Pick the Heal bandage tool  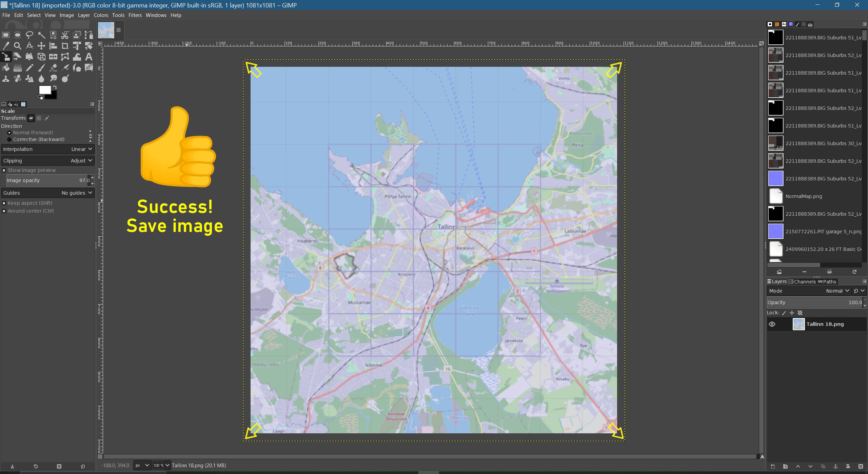(18, 79)
